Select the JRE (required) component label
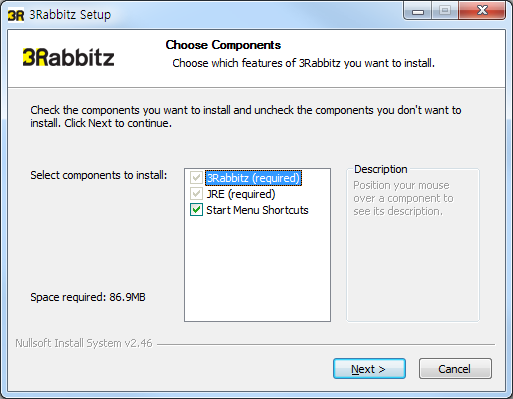This screenshot has height=399, width=513. coord(241,194)
